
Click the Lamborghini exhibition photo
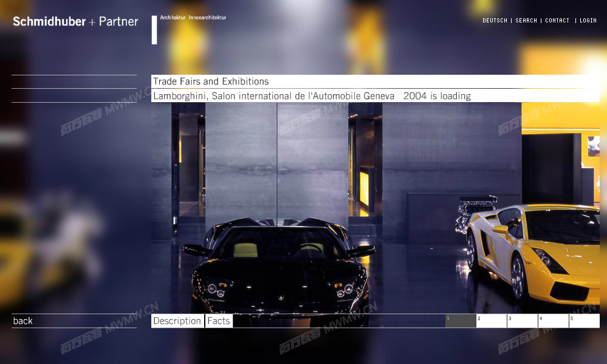click(376, 208)
